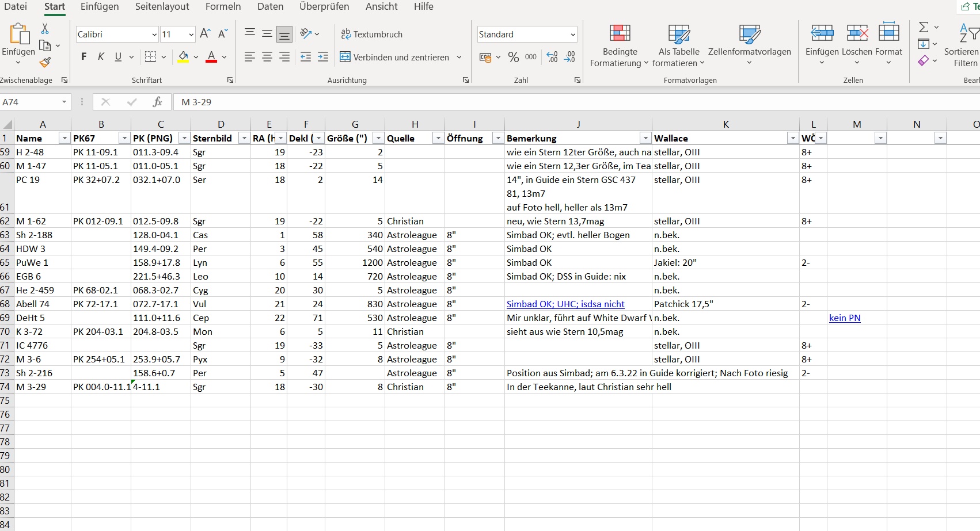Open Verbinden und zentrieren dropdown arrow
This screenshot has height=531, width=980.
459,57
